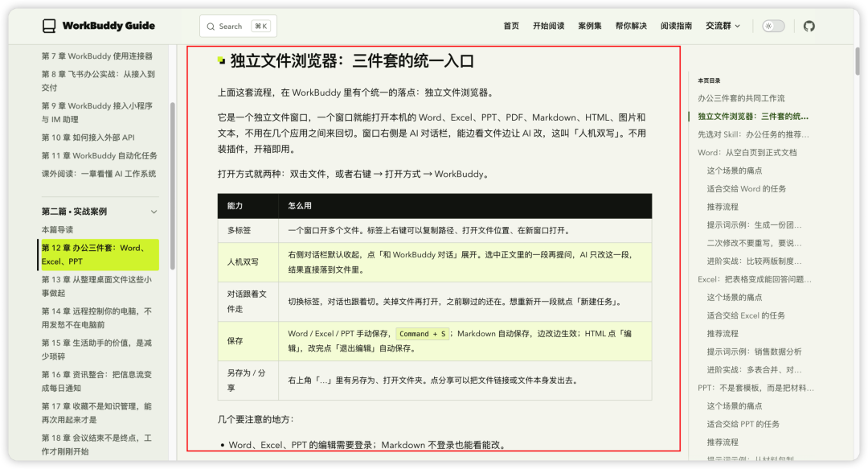Jump to 提示词示例：生成一份团… in contents
The width and height of the screenshot is (868, 469).
coord(754,225)
